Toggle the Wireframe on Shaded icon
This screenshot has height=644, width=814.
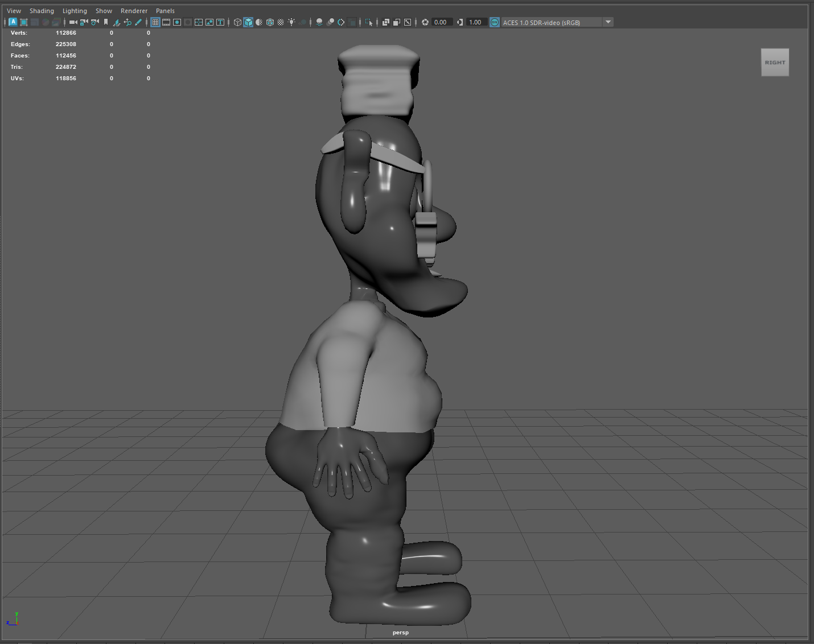270,22
